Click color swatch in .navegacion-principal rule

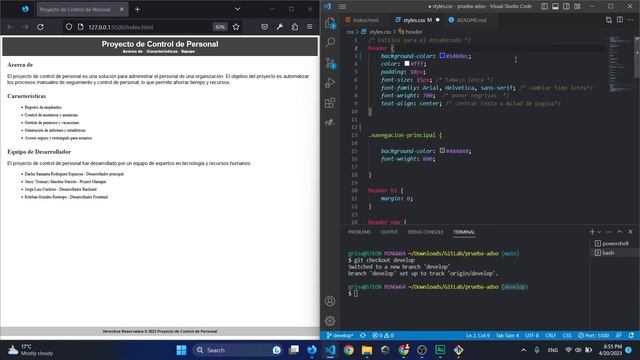pos(442,151)
